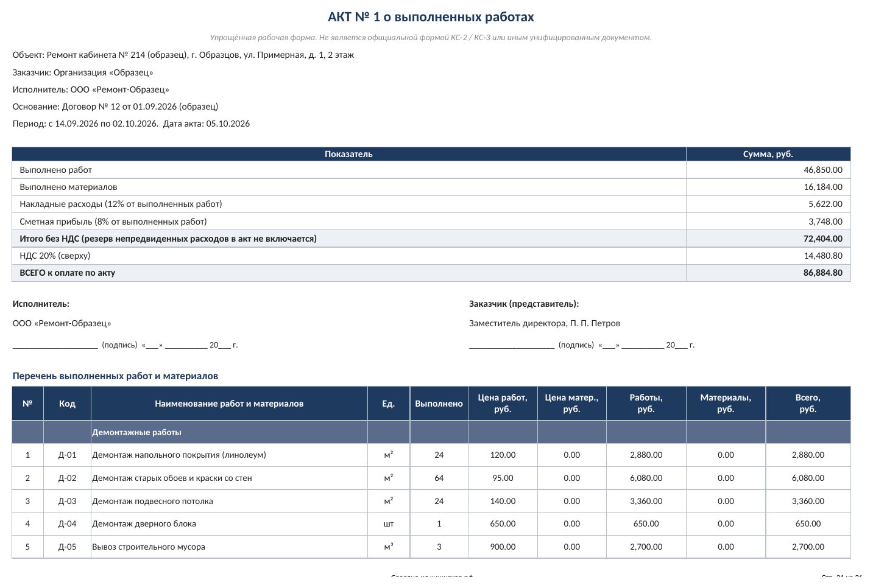Select the 'Объект: Ремонт кабинета № 214' line

[183, 55]
